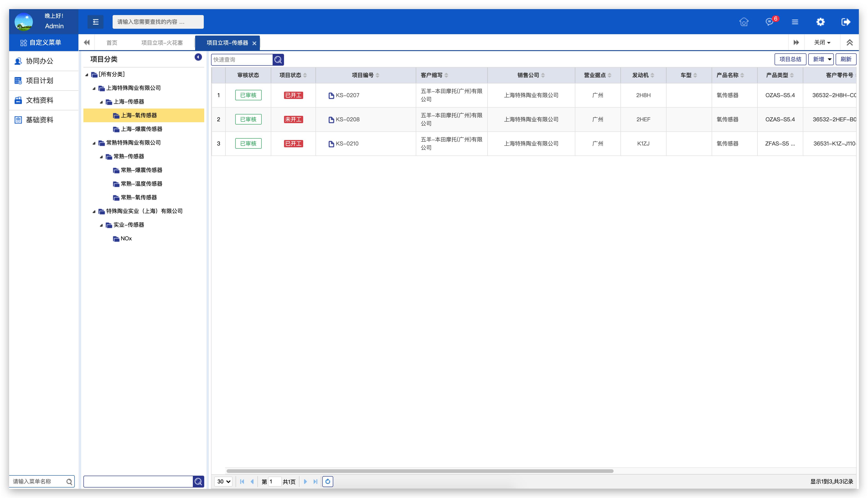Viewport: 868px width, 498px height.
Task: Toggle the sidebar menu collapse button
Action: pos(95,22)
